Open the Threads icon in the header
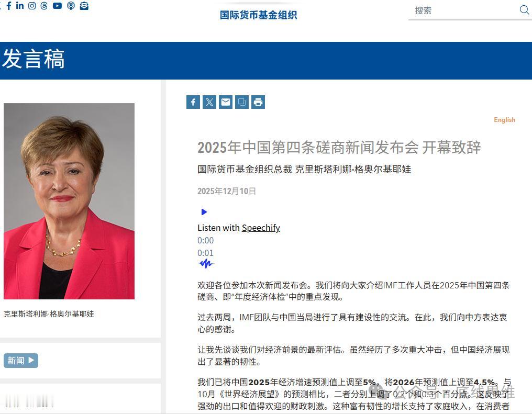 44,6
